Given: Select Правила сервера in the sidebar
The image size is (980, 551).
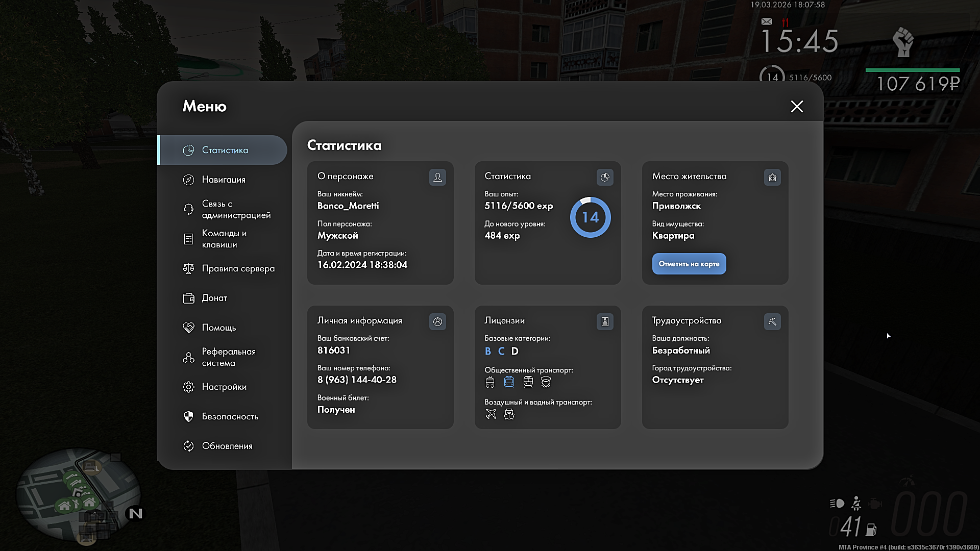Looking at the screenshot, I should click(238, 268).
